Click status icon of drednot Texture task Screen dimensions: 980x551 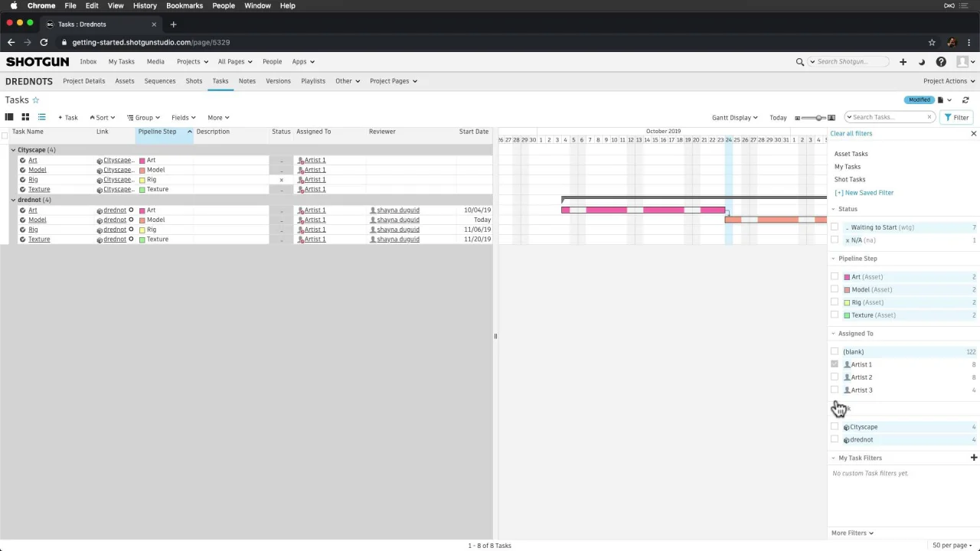point(281,240)
